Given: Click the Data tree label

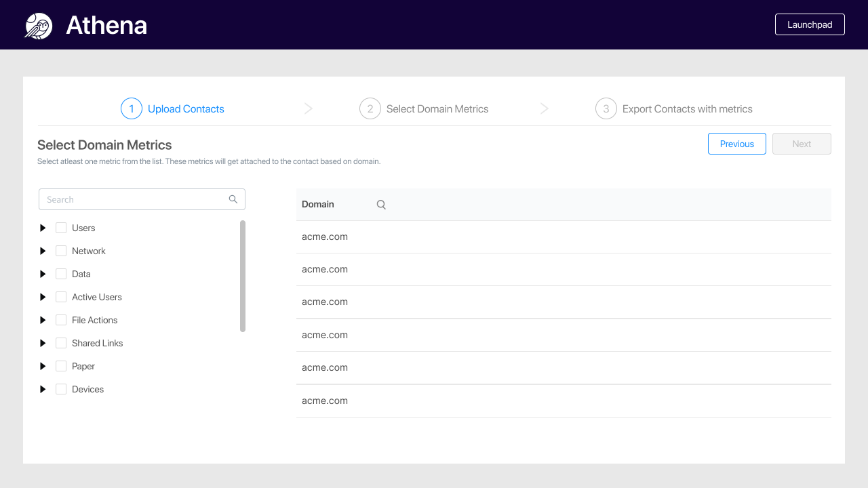Looking at the screenshot, I should point(81,274).
